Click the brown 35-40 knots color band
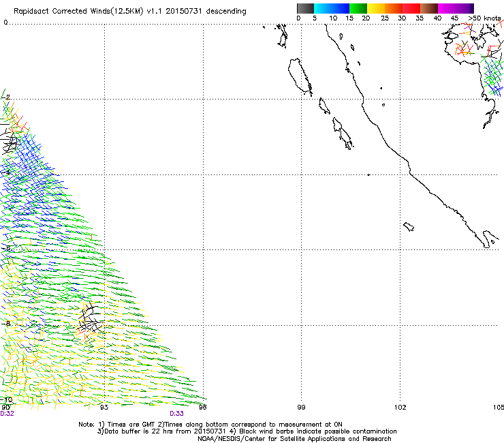This screenshot has width=504, height=443. pos(429,8)
